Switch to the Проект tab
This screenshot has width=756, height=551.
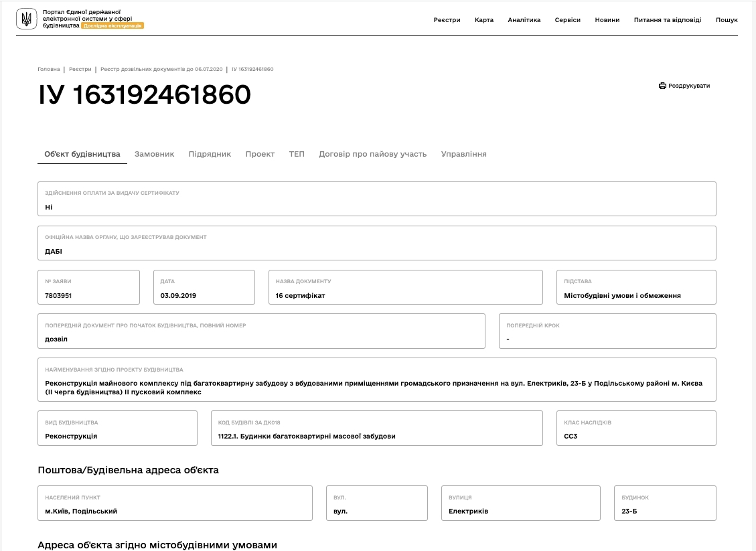point(260,154)
